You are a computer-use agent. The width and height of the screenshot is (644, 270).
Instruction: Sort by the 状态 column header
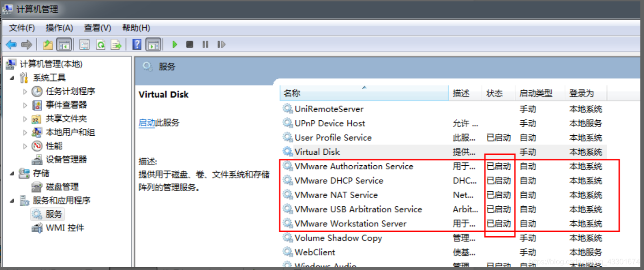pos(499,93)
